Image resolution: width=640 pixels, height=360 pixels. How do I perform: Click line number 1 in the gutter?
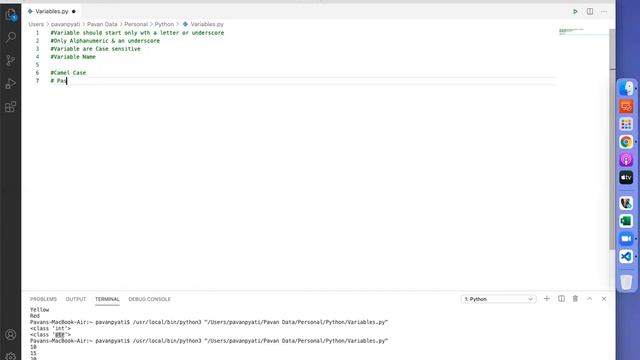[x=37, y=33]
